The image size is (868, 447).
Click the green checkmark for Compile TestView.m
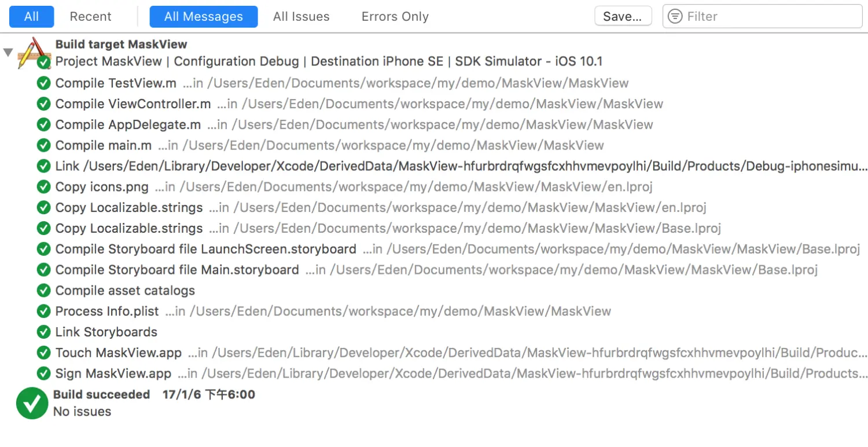(43, 83)
